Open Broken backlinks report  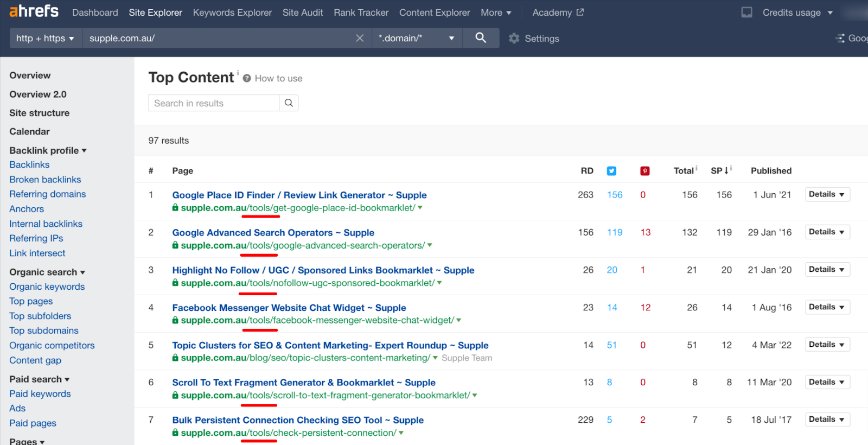pyautogui.click(x=45, y=180)
